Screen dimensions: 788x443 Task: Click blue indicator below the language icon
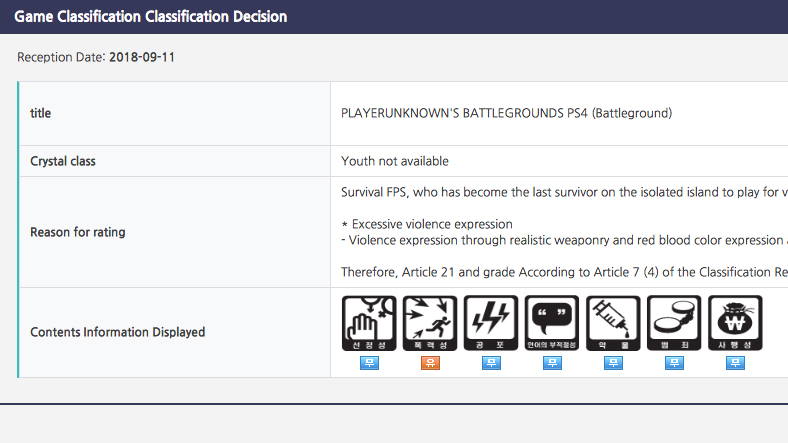pos(552,363)
